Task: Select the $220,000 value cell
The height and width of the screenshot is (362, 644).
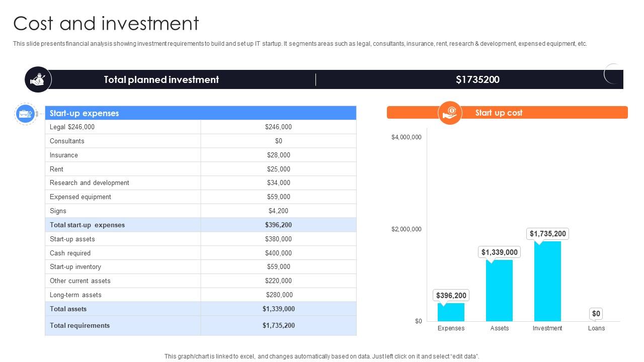Action: click(279, 281)
